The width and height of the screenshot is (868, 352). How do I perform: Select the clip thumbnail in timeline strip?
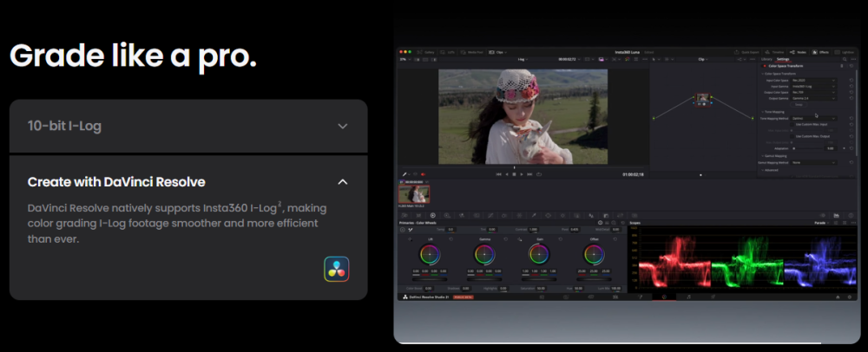coord(414,194)
